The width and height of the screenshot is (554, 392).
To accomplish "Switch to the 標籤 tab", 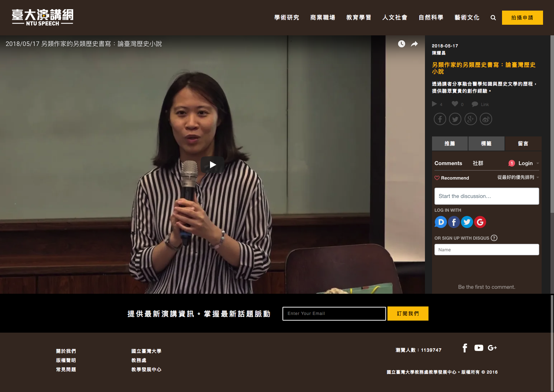I will [486, 144].
